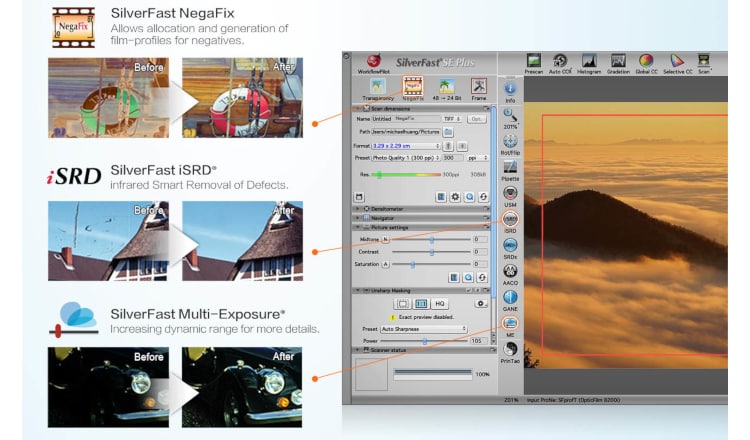Image resolution: width=750 pixels, height=440 pixels.
Task: Open the Auto Sharpness preset dropdown
Action: (x=424, y=329)
